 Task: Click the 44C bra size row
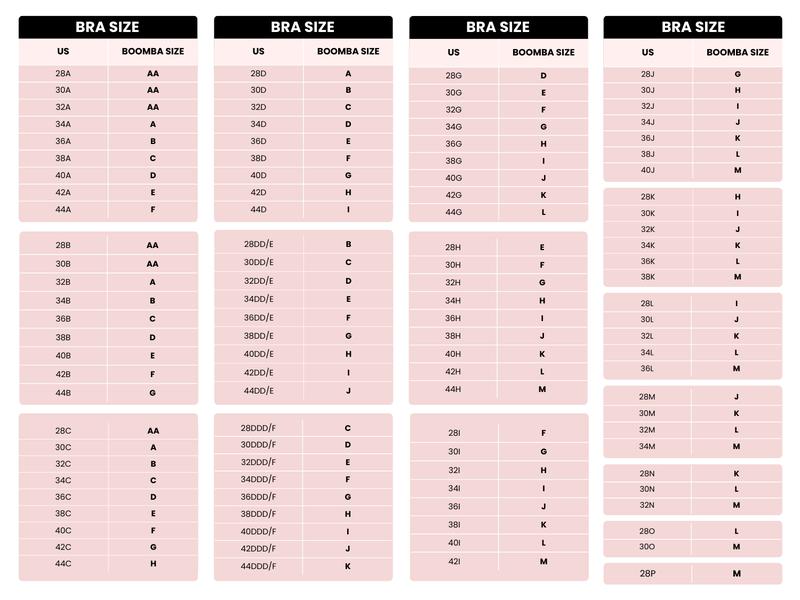[x=108, y=564]
